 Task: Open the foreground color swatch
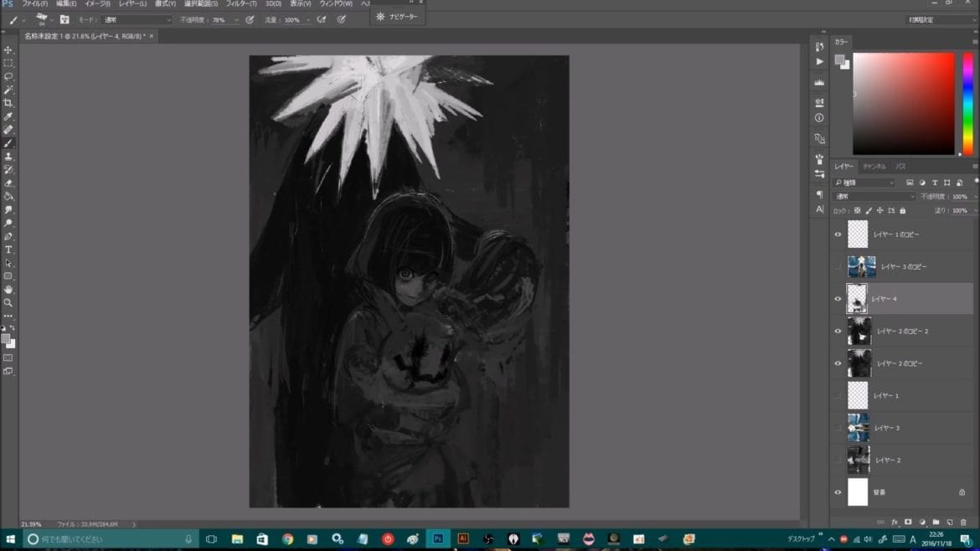coord(7,337)
